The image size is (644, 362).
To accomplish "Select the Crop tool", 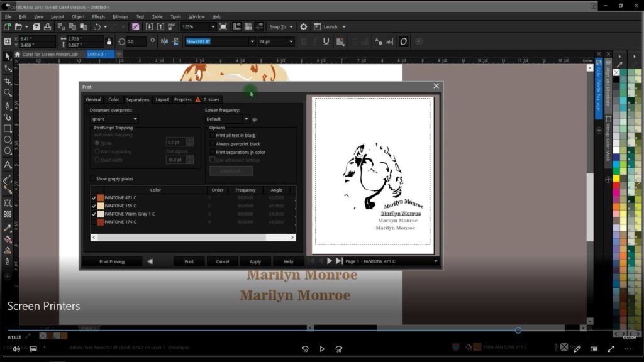I will (8, 81).
